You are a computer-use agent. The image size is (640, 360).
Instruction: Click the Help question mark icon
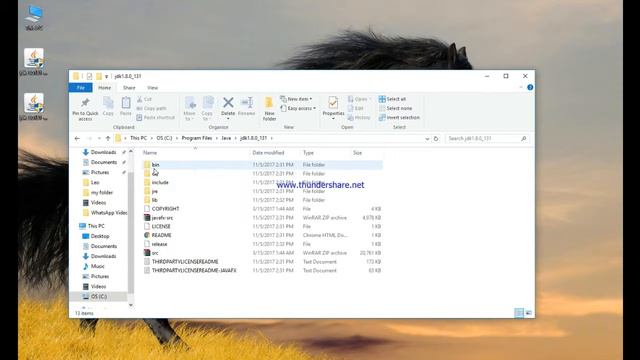click(530, 87)
